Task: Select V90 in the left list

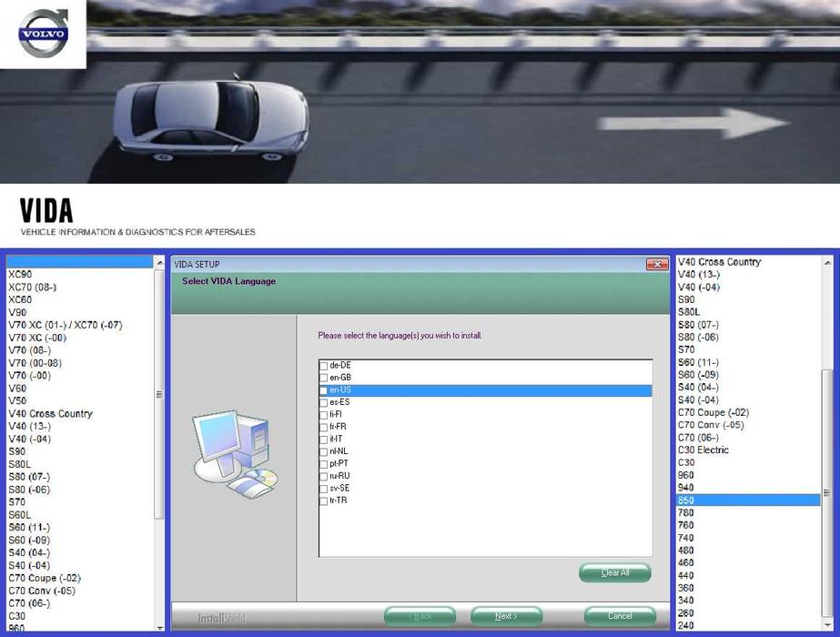Action: pyautogui.click(x=80, y=312)
